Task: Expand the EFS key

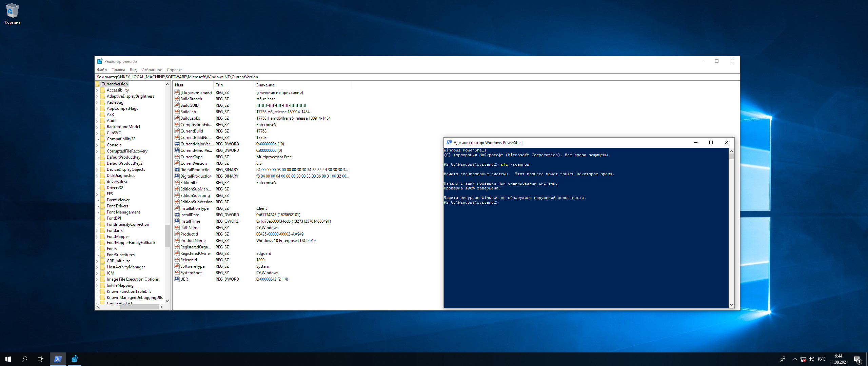Action: coord(97,194)
